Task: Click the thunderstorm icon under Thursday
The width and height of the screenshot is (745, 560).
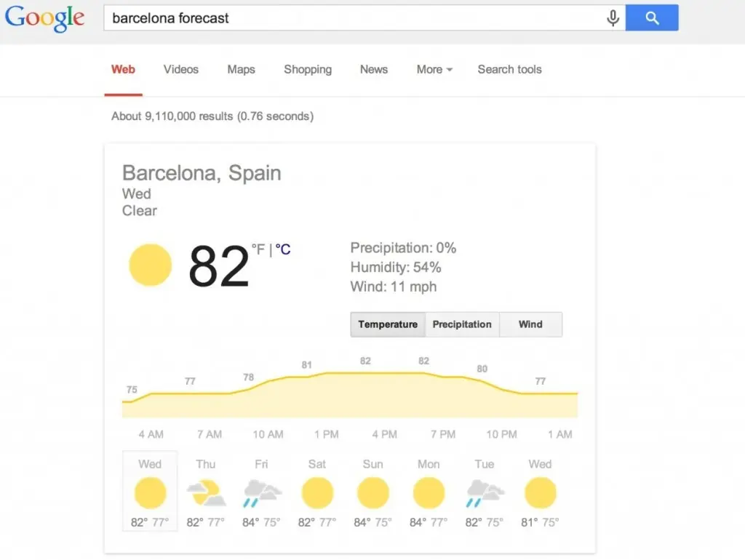Action: pyautogui.click(x=206, y=492)
